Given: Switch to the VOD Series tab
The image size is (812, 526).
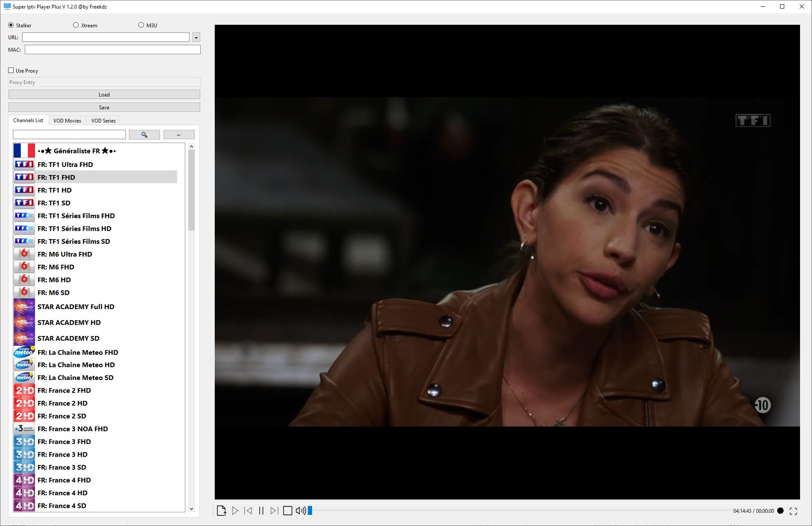Looking at the screenshot, I should click(x=103, y=121).
